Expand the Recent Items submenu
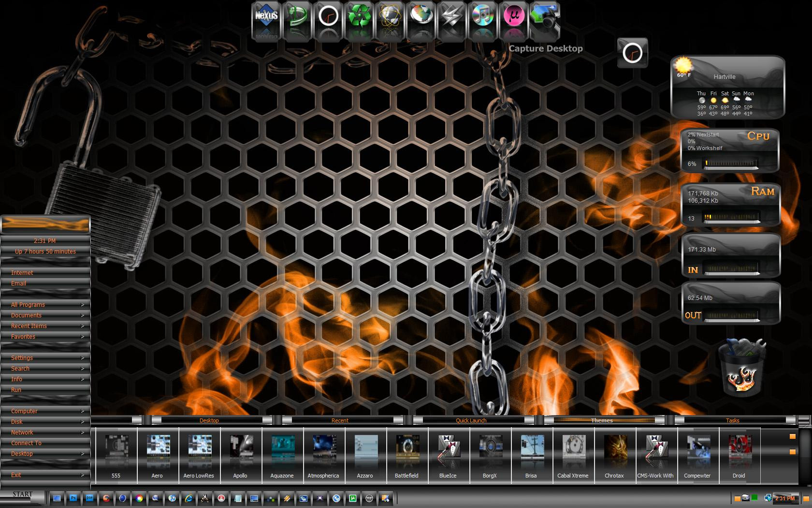The image size is (812, 508). pyautogui.click(x=45, y=326)
